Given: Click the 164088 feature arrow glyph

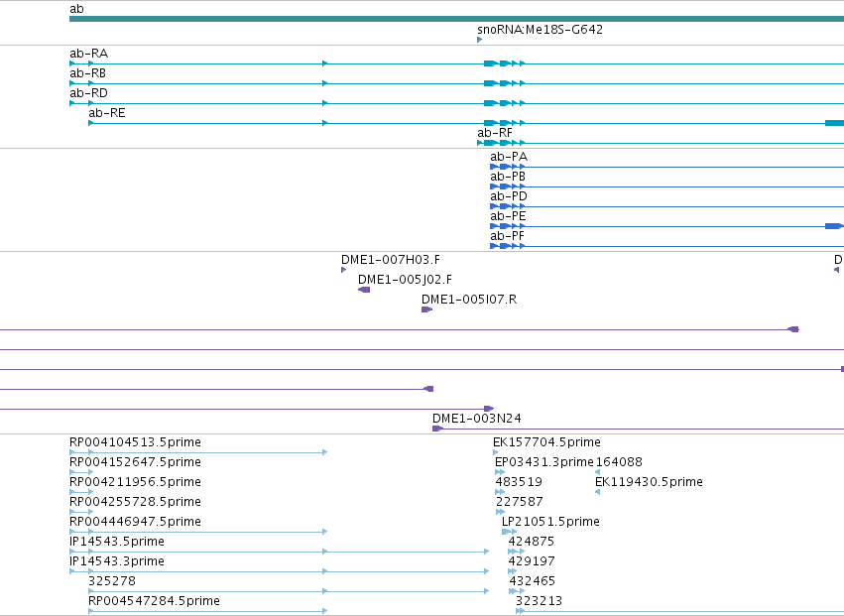Looking at the screenshot, I should (597, 472).
